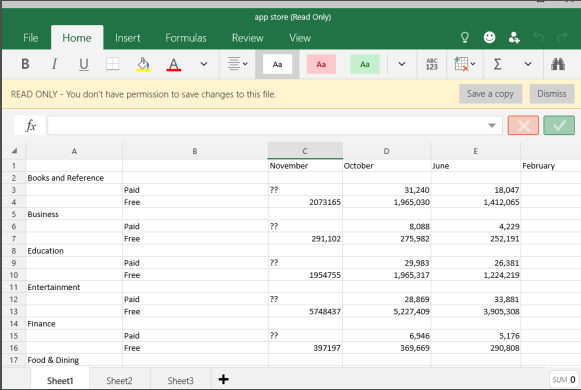The height and width of the screenshot is (390, 581).
Task: Click the Save a copy button
Action: pos(490,94)
